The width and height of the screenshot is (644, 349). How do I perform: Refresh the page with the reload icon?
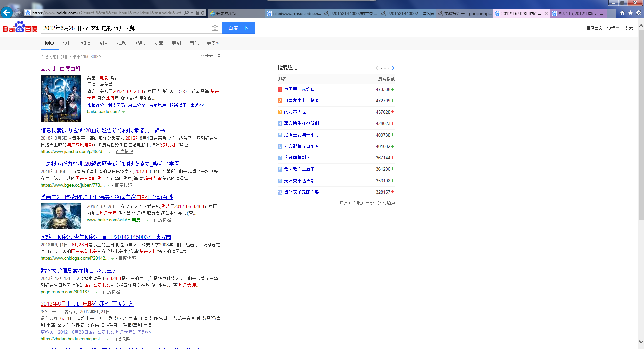pos(203,13)
